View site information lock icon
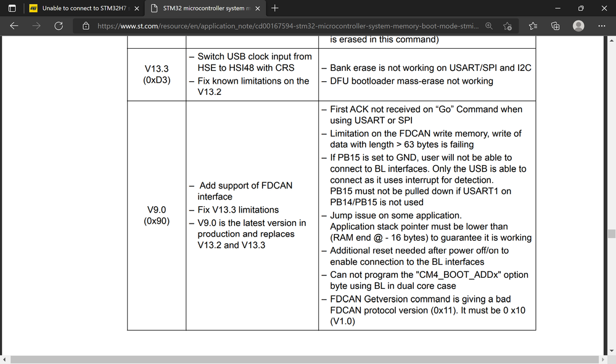This screenshot has height=364, width=616. pyautogui.click(x=86, y=26)
